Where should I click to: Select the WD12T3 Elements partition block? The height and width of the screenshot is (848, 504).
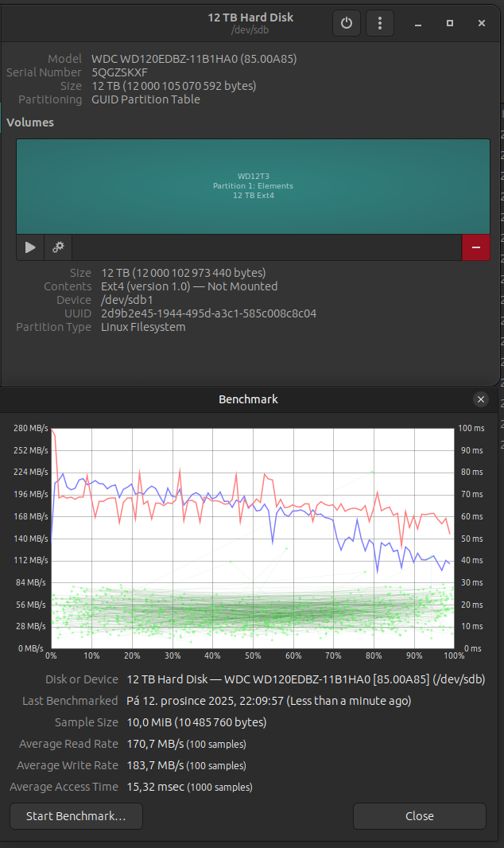[253, 186]
